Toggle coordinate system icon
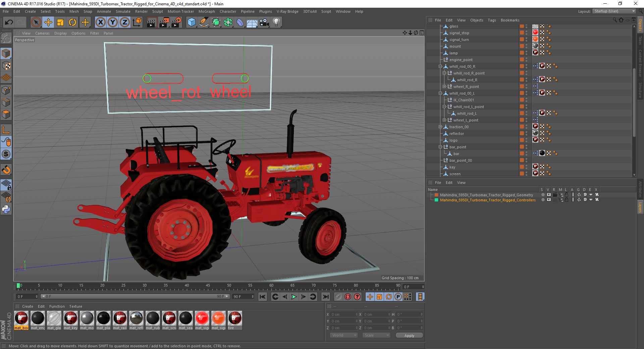Viewport: 644px width, 349px height. (137, 22)
